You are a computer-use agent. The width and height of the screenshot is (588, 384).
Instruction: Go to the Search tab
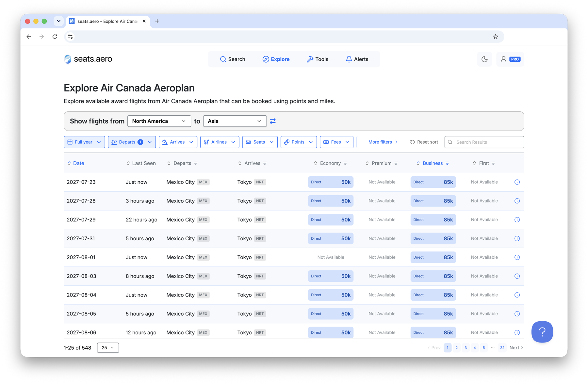(x=233, y=59)
